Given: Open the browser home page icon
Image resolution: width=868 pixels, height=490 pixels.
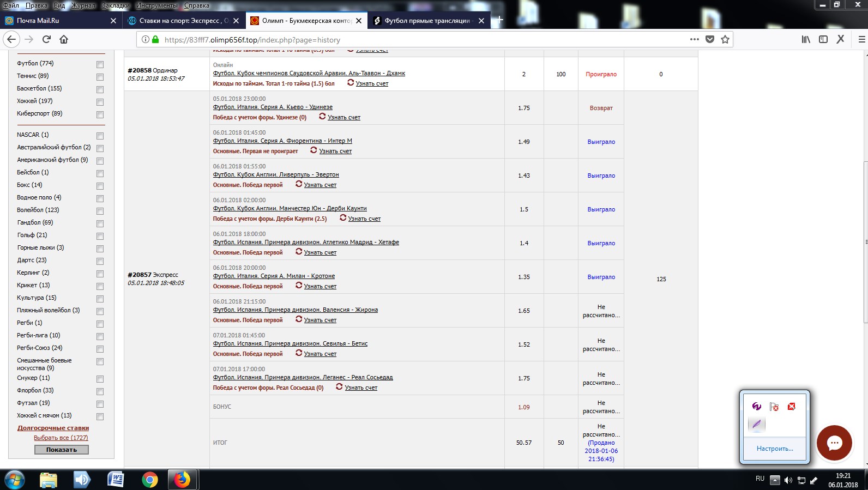Looking at the screenshot, I should [x=64, y=39].
